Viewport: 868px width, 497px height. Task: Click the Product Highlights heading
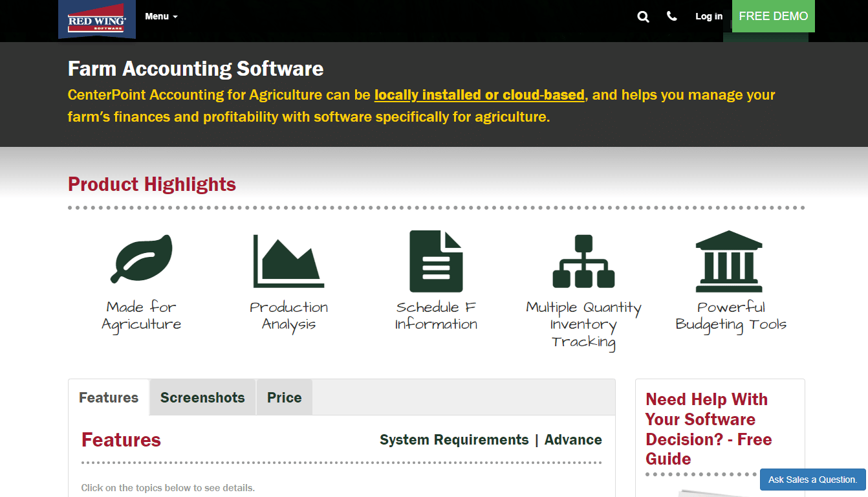click(152, 184)
